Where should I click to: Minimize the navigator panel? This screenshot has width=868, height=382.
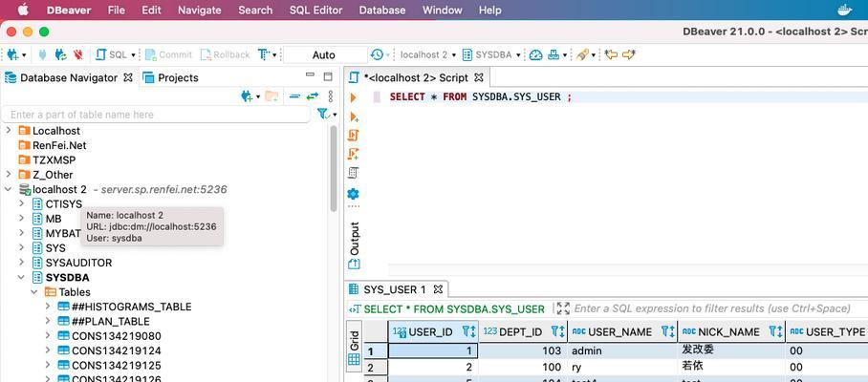310,76
